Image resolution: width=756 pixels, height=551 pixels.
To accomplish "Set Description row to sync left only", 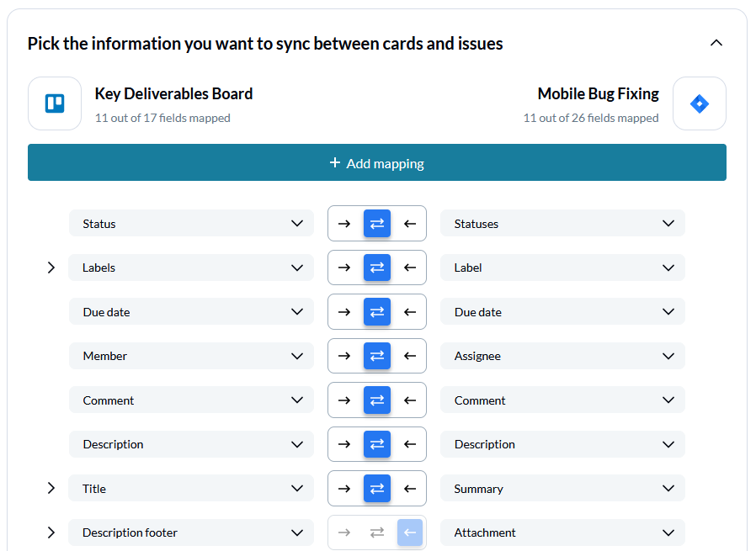I will [410, 444].
